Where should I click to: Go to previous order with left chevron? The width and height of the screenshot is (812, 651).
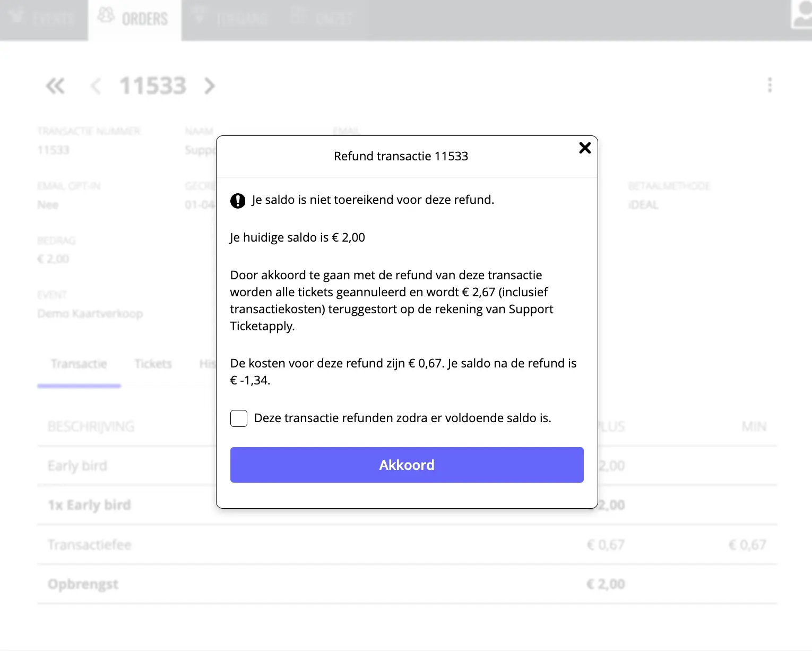click(96, 86)
